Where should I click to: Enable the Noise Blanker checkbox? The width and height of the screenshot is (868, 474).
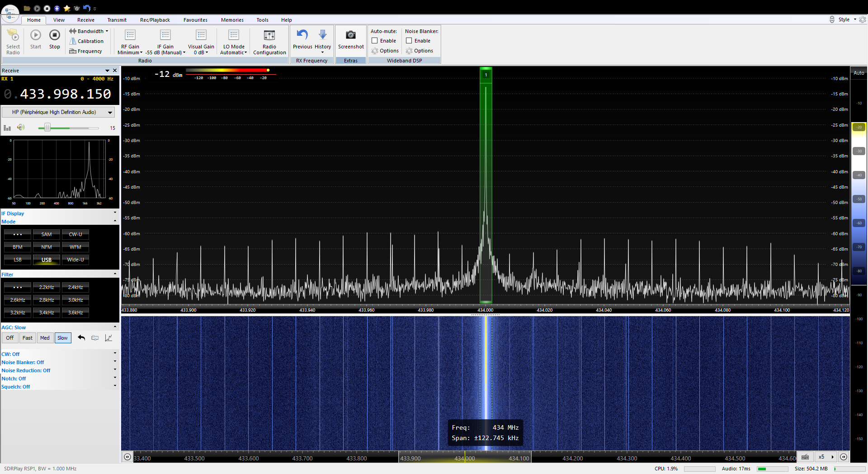click(x=409, y=41)
